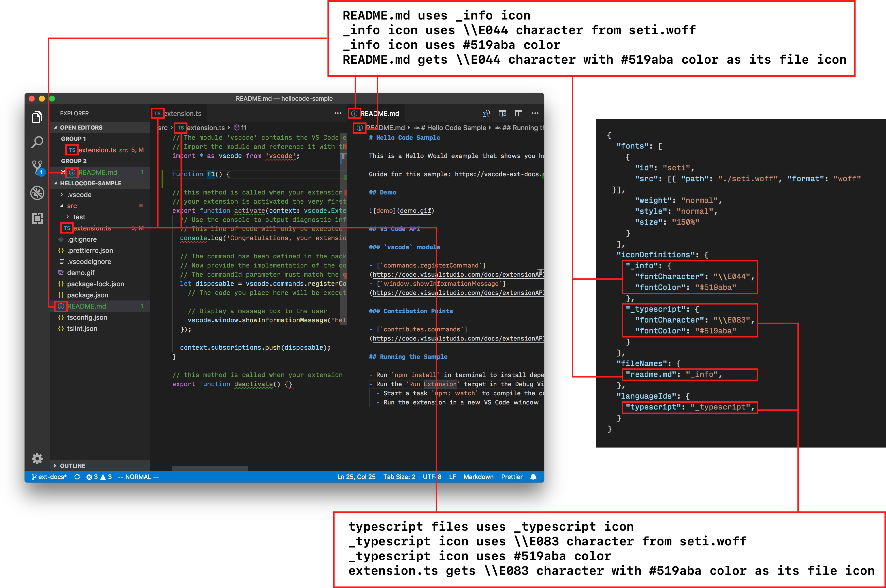Open the Manage gear menu
The image size is (886, 588).
pos(37,458)
